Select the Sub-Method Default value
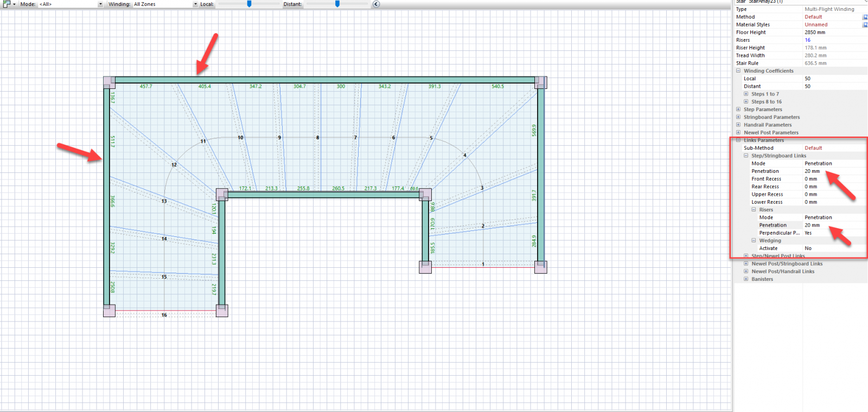Image resolution: width=868 pixels, height=412 pixels. click(x=813, y=148)
